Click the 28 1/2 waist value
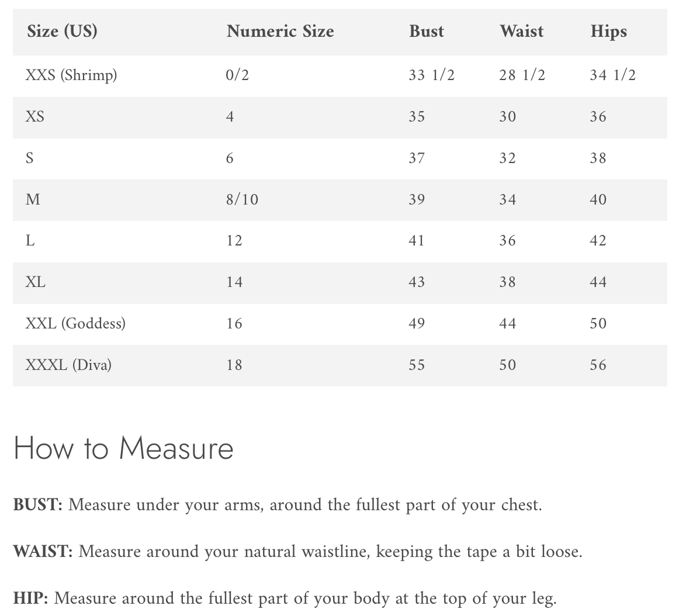 pyautogui.click(x=522, y=75)
